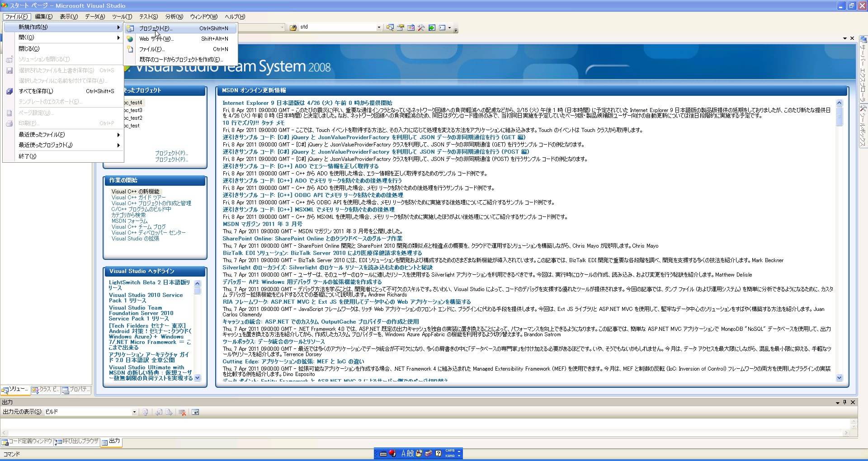
Task: Open Visual Studio 2010 Service Pack 1 headline
Action: point(146,298)
